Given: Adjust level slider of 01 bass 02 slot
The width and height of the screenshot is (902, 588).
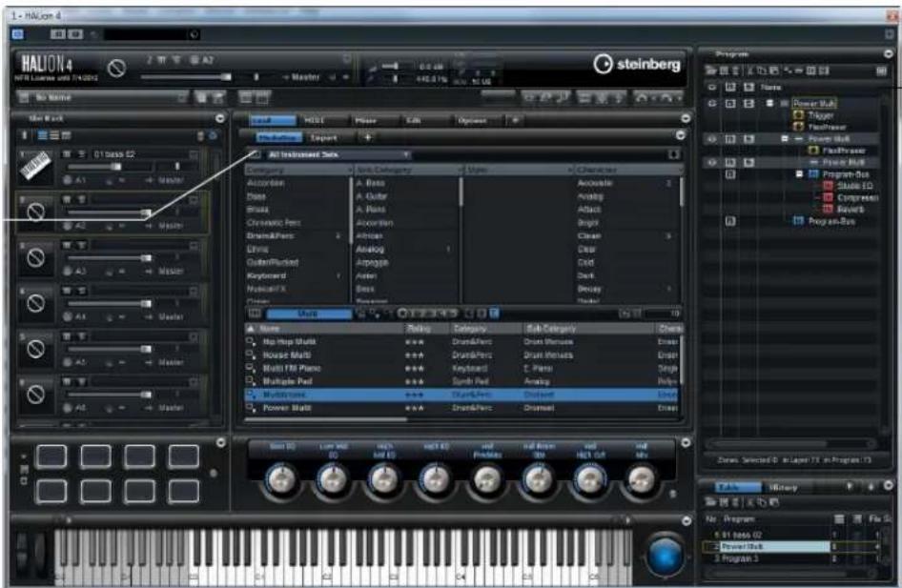Looking at the screenshot, I should coord(115,167).
